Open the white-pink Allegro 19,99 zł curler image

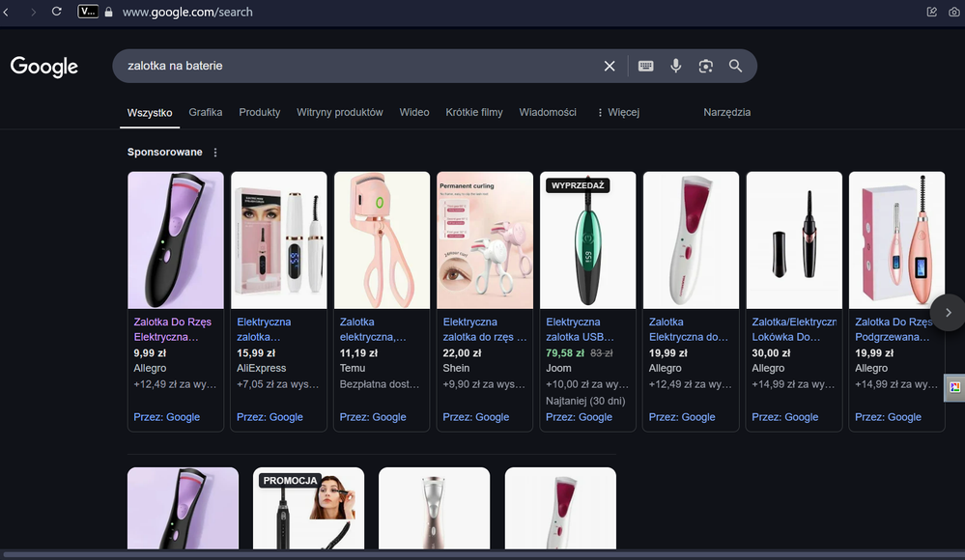click(691, 240)
